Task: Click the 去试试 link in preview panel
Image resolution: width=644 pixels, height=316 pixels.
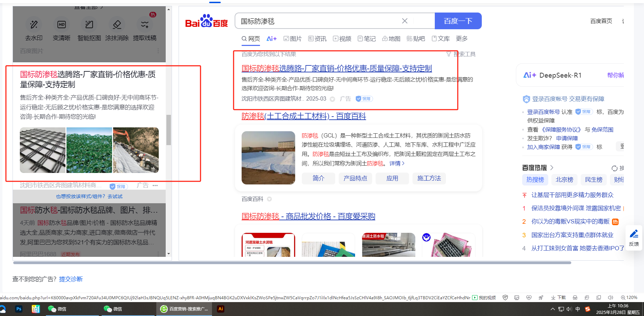Action: tap(115, 196)
